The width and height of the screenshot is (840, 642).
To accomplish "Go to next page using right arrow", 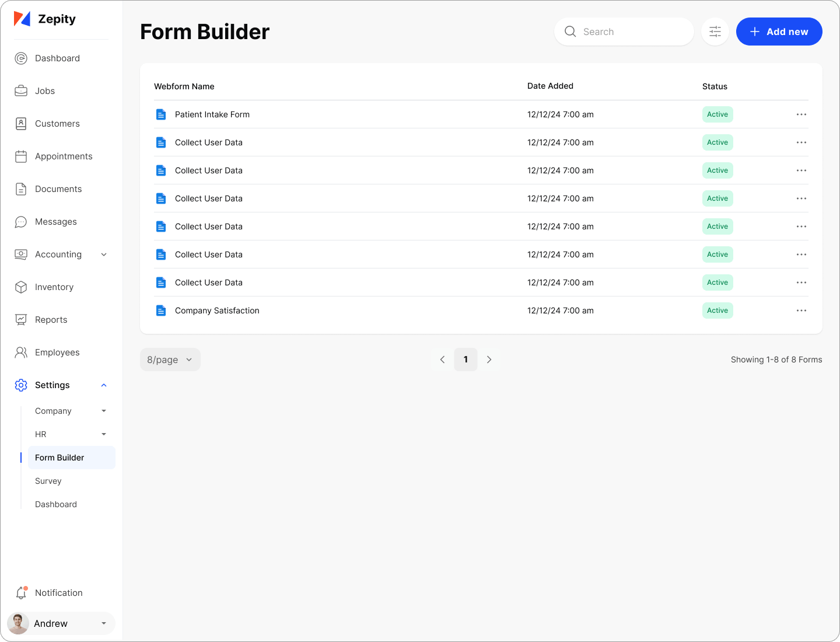I will [489, 360].
